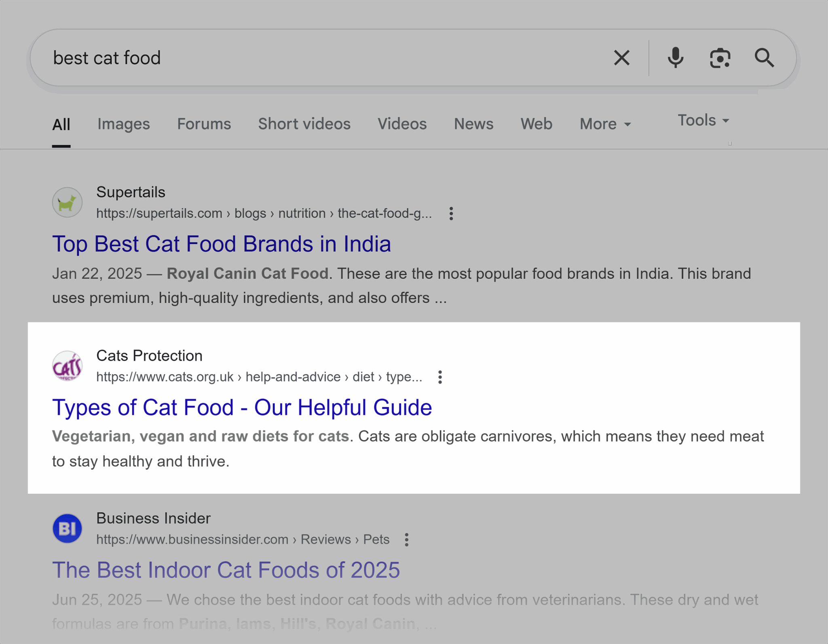Select the All tab
Image resolution: width=828 pixels, height=644 pixels.
(x=61, y=124)
